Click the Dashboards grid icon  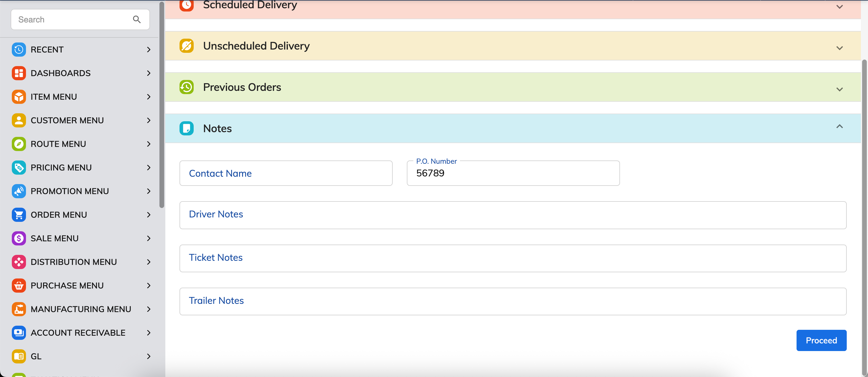pos(19,73)
